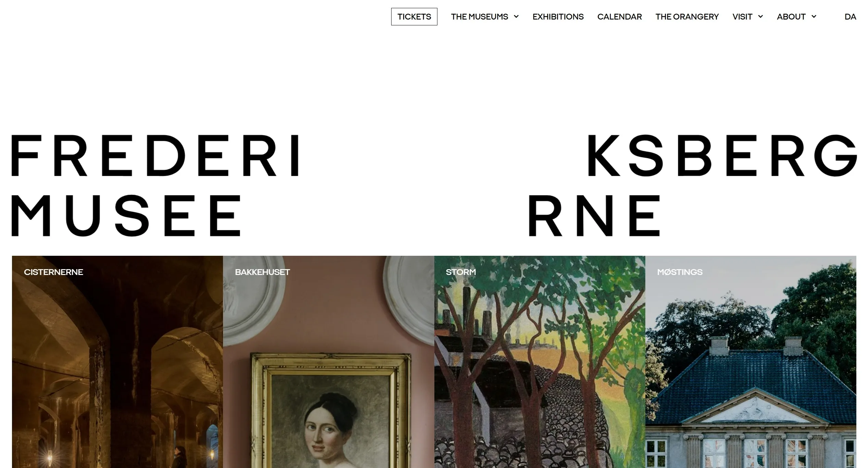Screen dimensions: 868x468
Task: Click the FREDERIKSBERG MUSEERNE logo heading
Action: [x=434, y=185]
